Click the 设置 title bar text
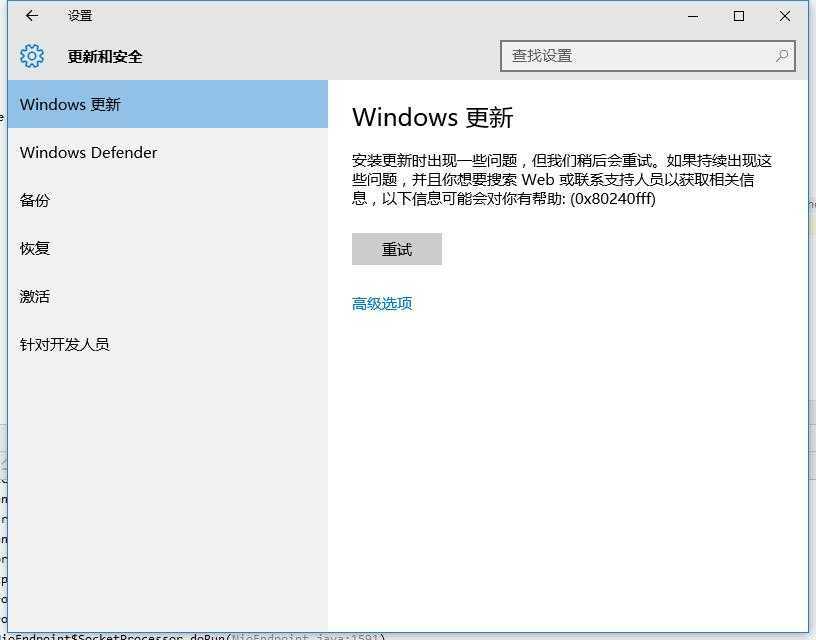Image resolution: width=816 pixels, height=640 pixels. 80,16
